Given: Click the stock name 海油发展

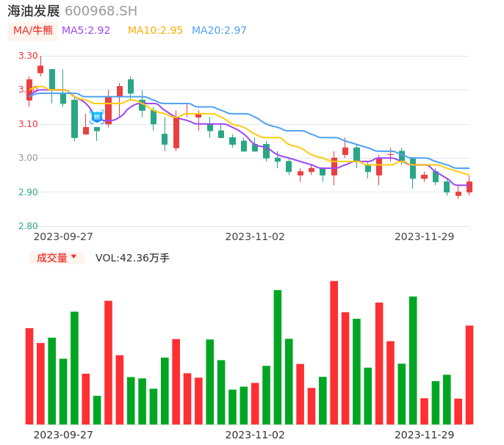Looking at the screenshot, I should point(34,11).
